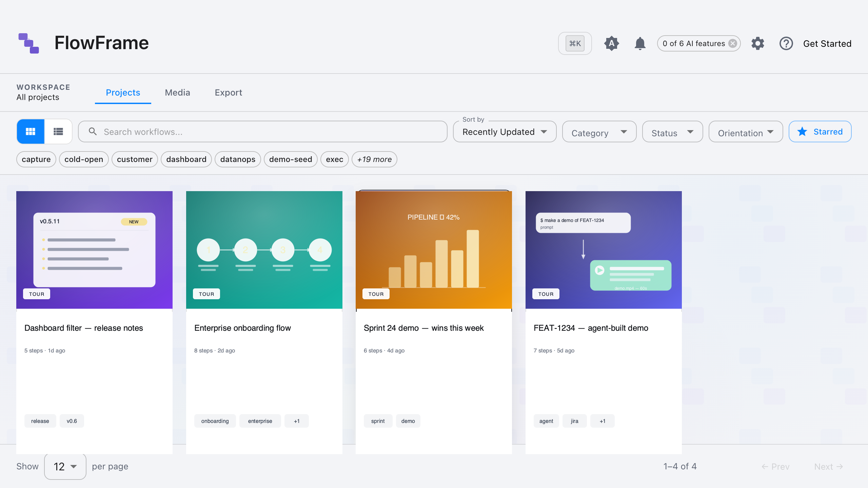Focus the Search workflows field
Screen dimensions: 868x488
pos(262,131)
